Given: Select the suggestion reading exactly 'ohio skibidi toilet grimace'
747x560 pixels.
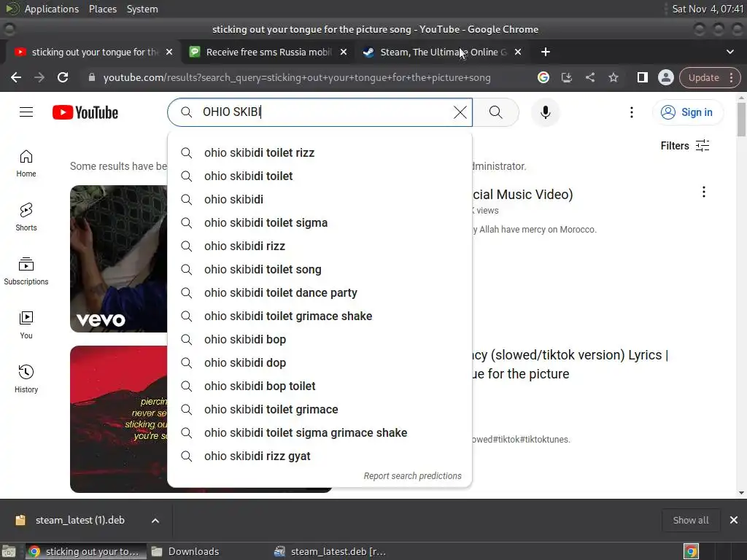Looking at the screenshot, I should 320,410.
